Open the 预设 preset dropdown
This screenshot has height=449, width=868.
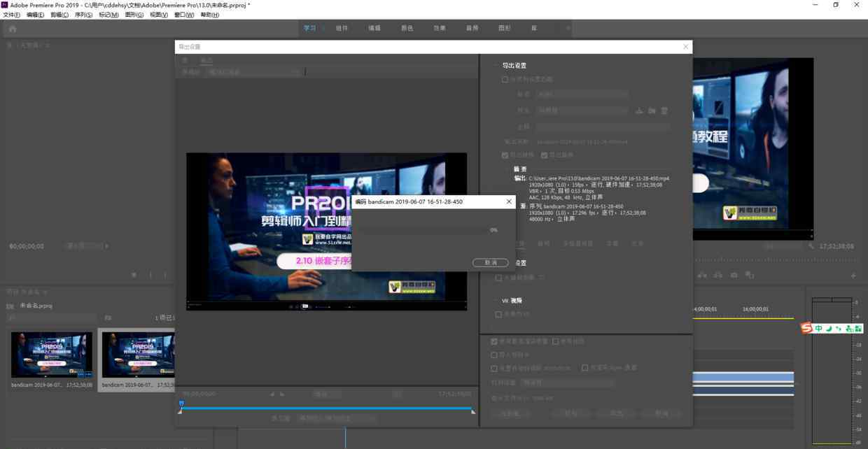pos(582,111)
